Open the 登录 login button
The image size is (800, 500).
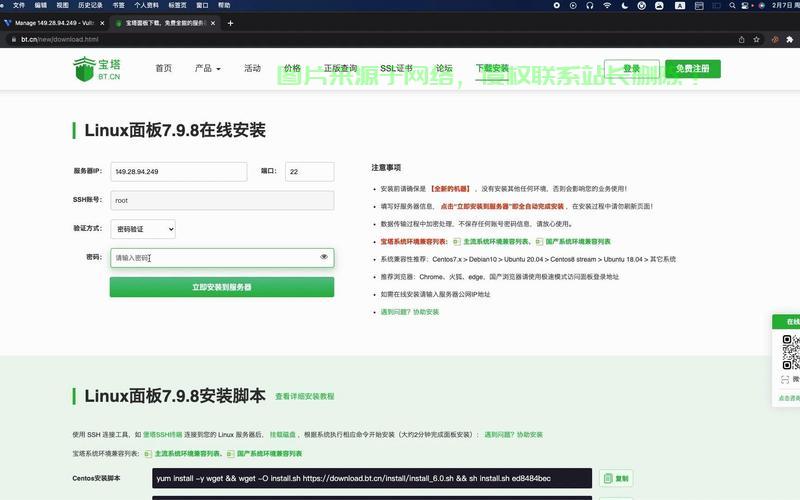pos(631,69)
